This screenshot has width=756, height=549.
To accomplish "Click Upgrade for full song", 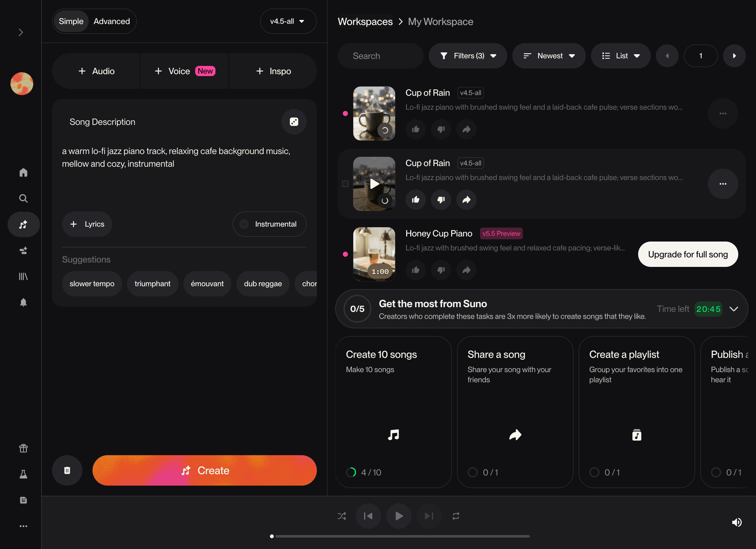I will (688, 254).
